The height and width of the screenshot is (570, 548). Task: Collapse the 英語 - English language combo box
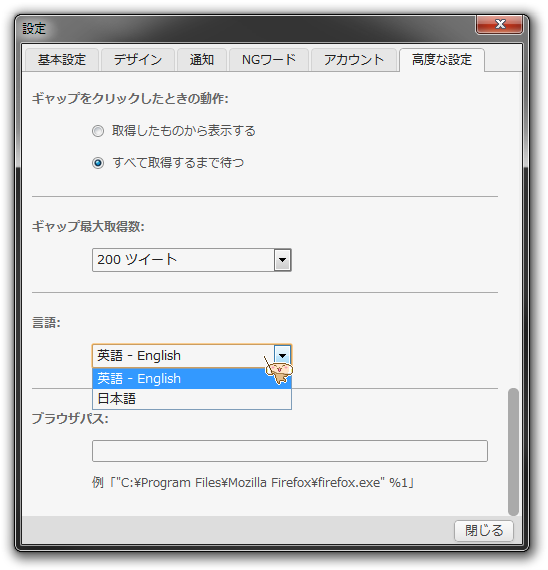point(192,356)
